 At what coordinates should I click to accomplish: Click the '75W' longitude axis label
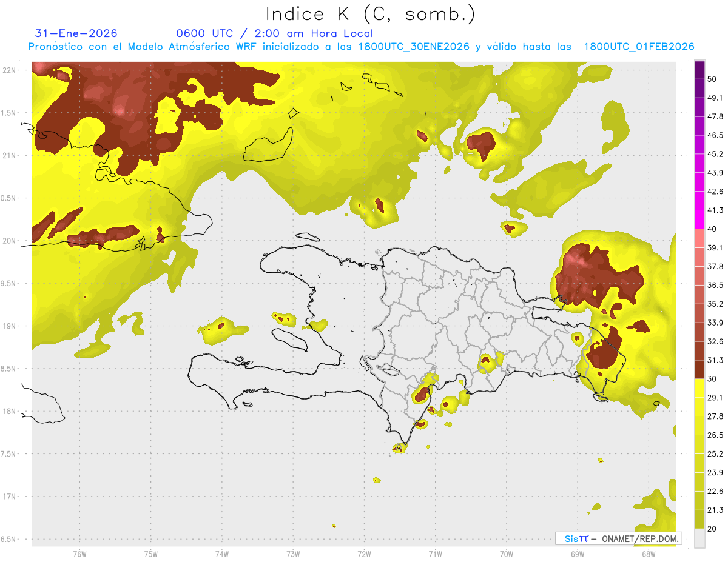pyautogui.click(x=150, y=554)
